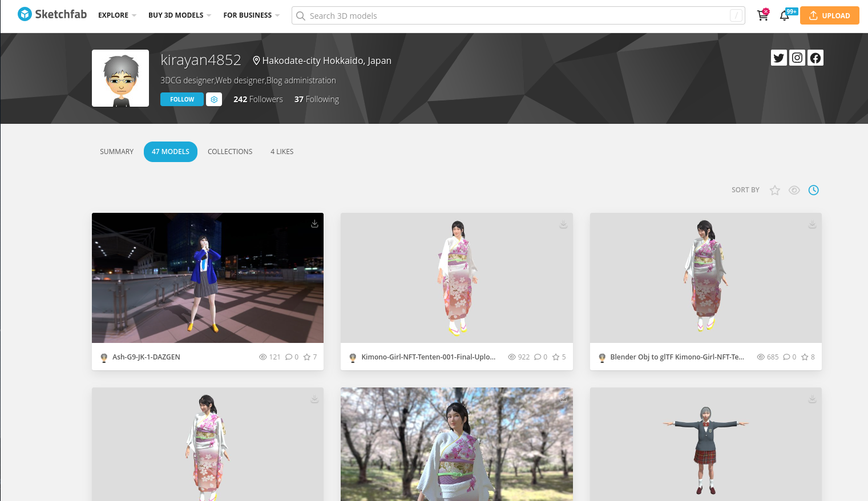Open Kimono-Girl-NFT-Tenten-001 model thumbnail
The height and width of the screenshot is (501, 868).
tap(457, 278)
